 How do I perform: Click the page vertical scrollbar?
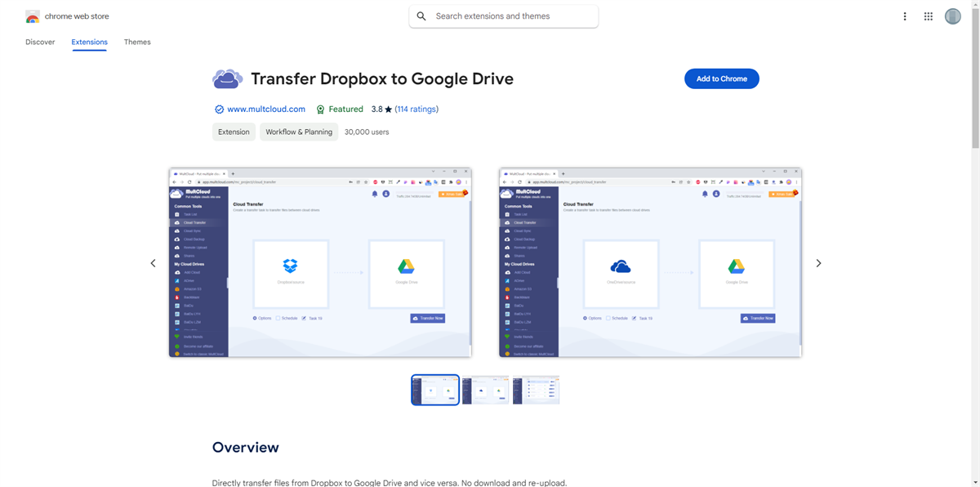pos(975,78)
